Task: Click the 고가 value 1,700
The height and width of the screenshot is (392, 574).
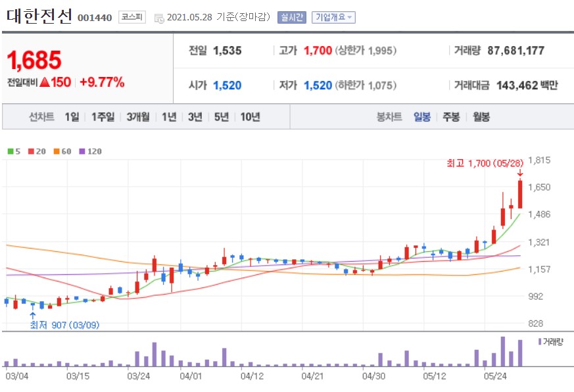Action: click(318, 51)
